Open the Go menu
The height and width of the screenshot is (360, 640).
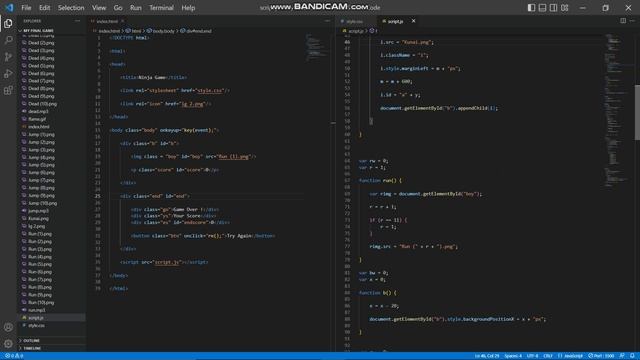pos(118,8)
